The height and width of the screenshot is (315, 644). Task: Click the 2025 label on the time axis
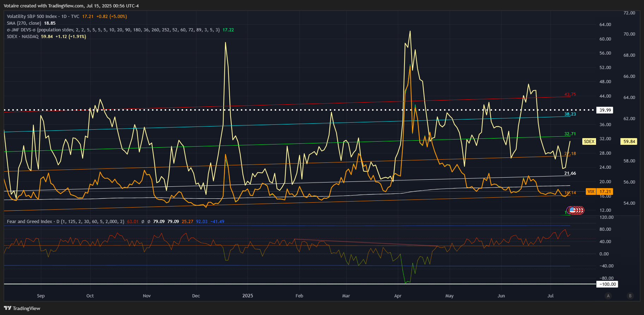click(x=248, y=296)
